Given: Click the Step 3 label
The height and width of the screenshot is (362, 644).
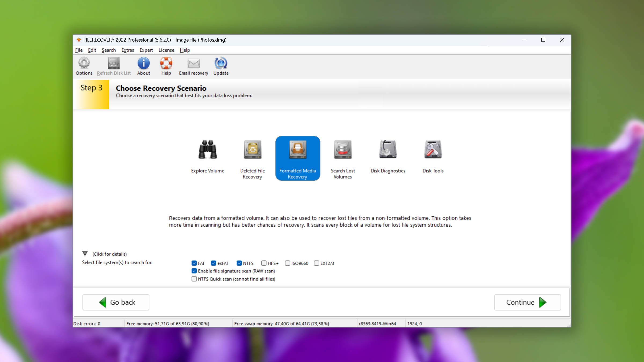Looking at the screenshot, I should tap(92, 88).
